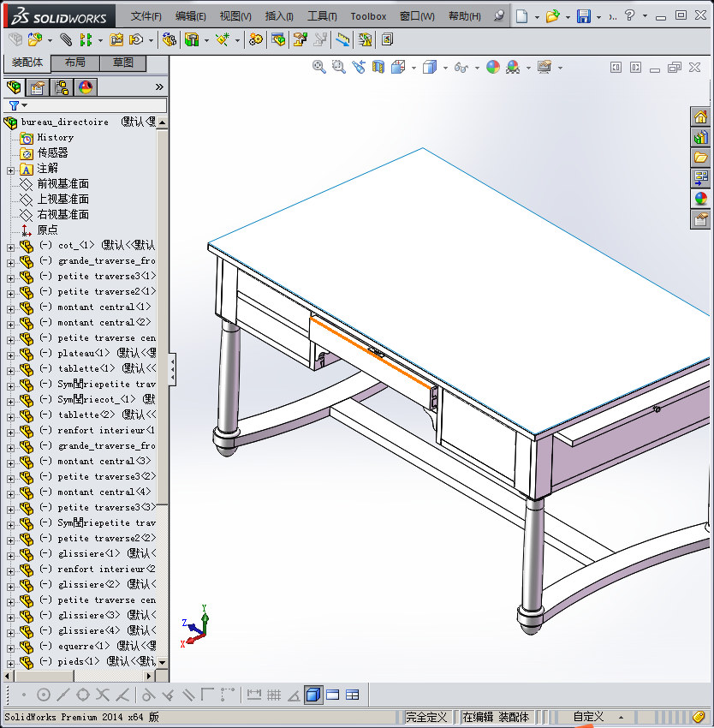
Task: Click the Exploded View icon
Action: click(300, 40)
